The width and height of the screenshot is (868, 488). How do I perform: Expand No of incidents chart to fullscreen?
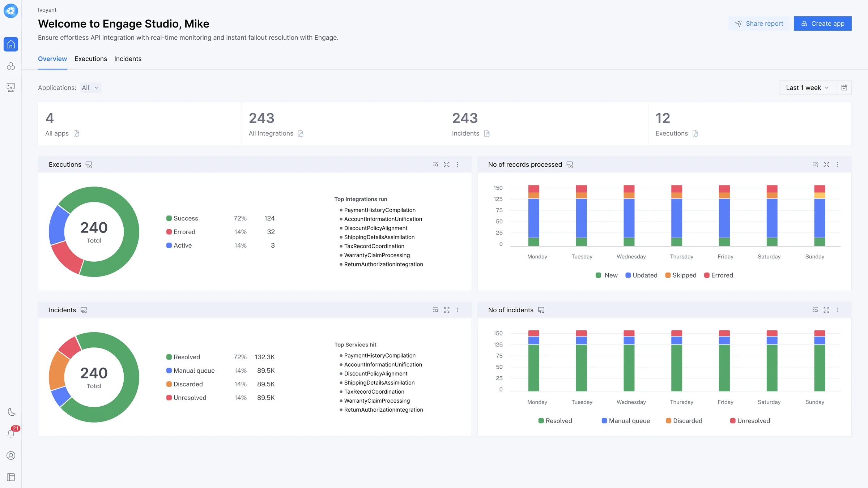tap(826, 310)
